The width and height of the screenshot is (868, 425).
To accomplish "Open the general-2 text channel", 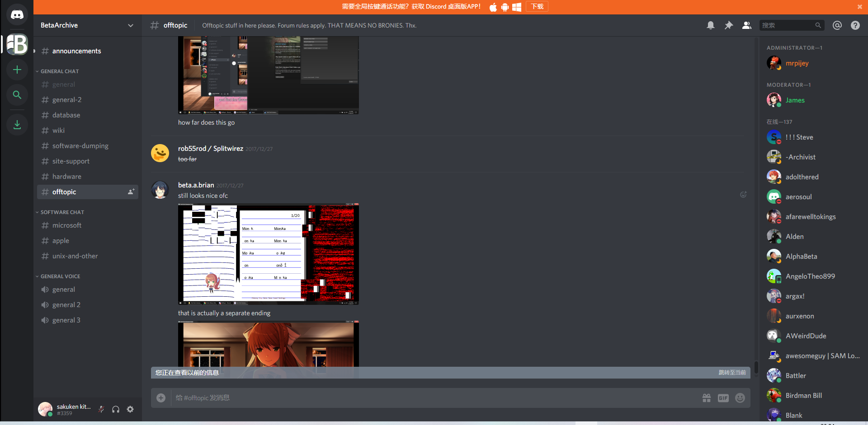I will (88, 100).
